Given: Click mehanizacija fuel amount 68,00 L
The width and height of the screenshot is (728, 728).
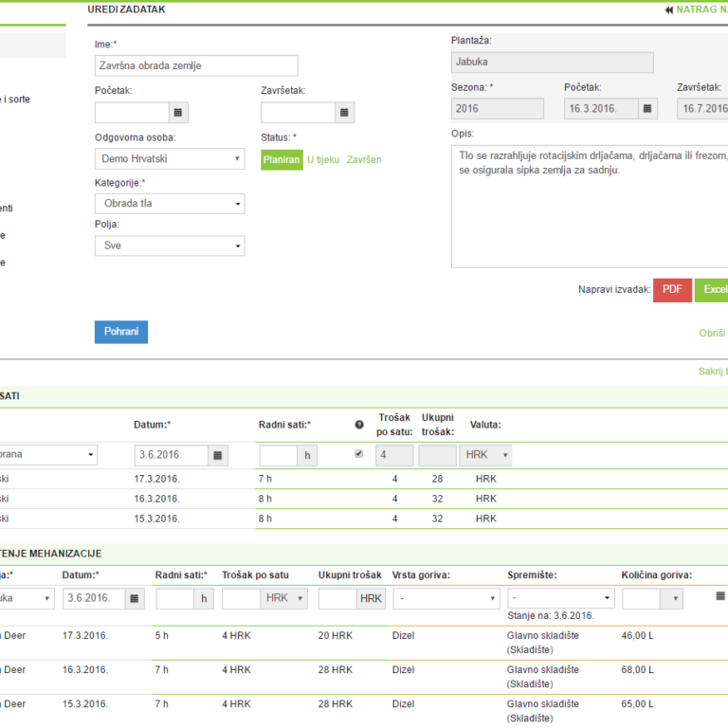Looking at the screenshot, I should click(x=637, y=670).
